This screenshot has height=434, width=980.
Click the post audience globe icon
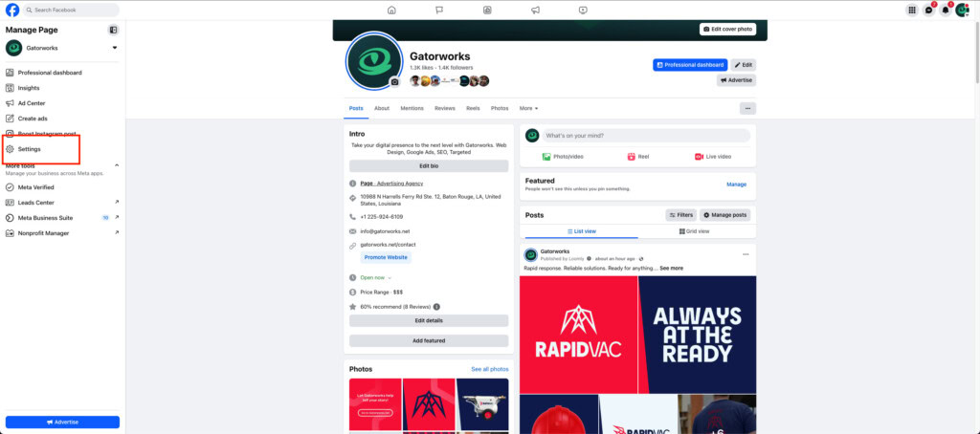(x=641, y=258)
